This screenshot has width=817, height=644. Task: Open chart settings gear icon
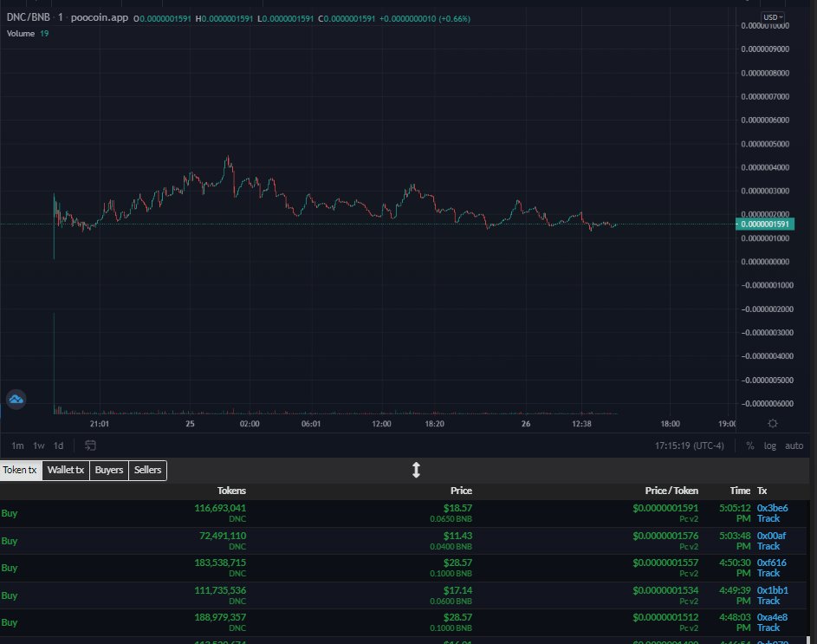click(773, 424)
